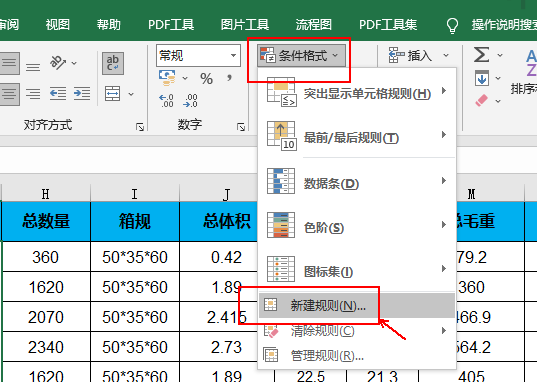Open the 数字 group dialog launcher

241,127
